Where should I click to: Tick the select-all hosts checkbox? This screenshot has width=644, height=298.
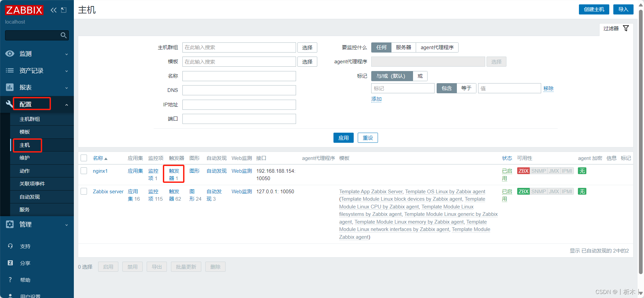[84, 158]
